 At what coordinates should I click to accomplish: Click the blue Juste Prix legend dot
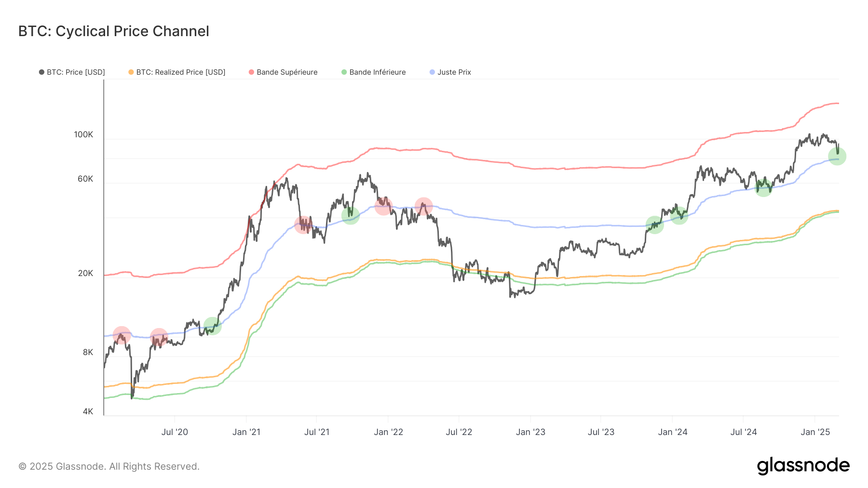click(432, 72)
